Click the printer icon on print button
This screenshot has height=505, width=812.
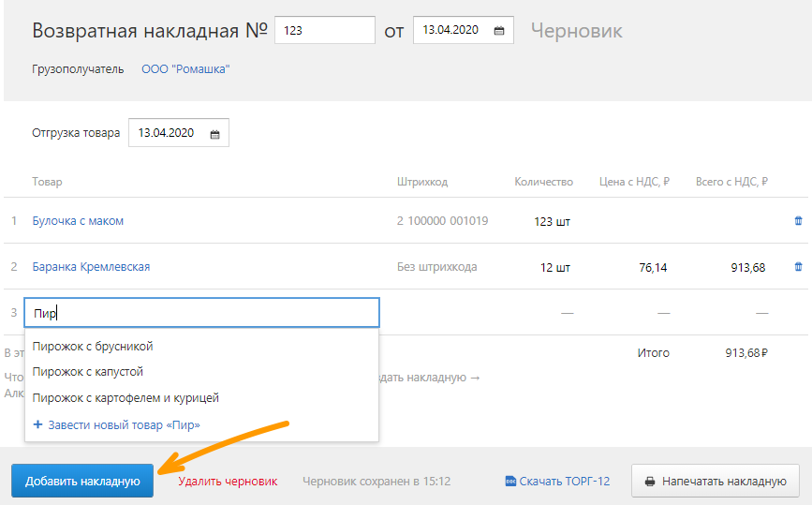[x=650, y=482]
